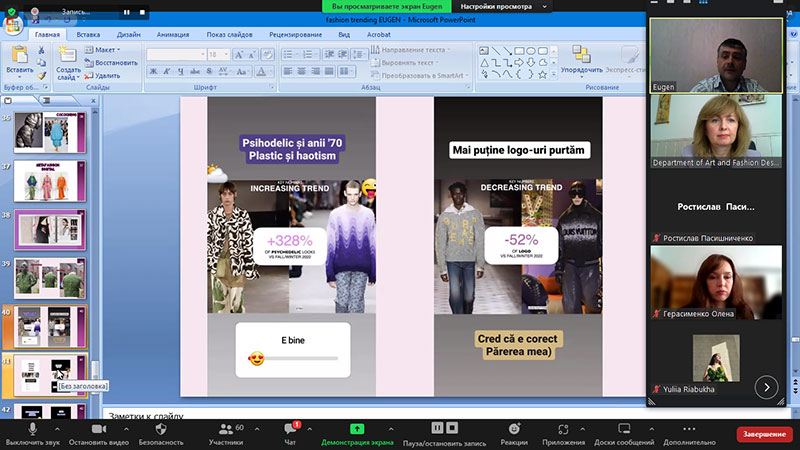Expand video options arrow beside camera
Viewport: 800px width, 450px height.
(126, 429)
